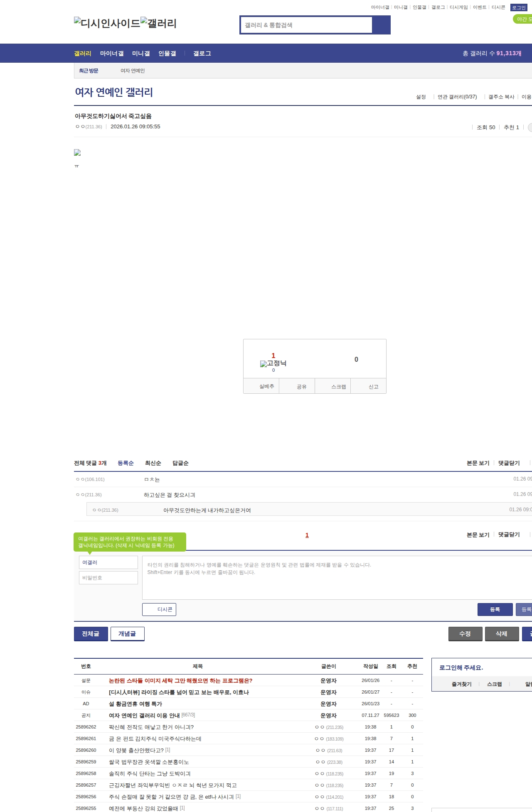
Task: Open the AD post 설 황금연휴 여행 특가
Action: click(x=135, y=704)
